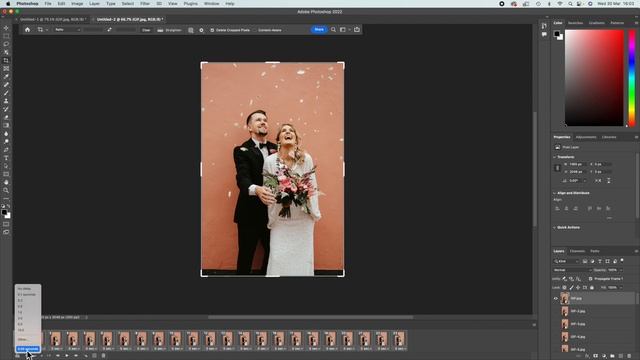Click the foreground color swatch in toolbar
This screenshot has width=640, height=360.
click(4, 213)
